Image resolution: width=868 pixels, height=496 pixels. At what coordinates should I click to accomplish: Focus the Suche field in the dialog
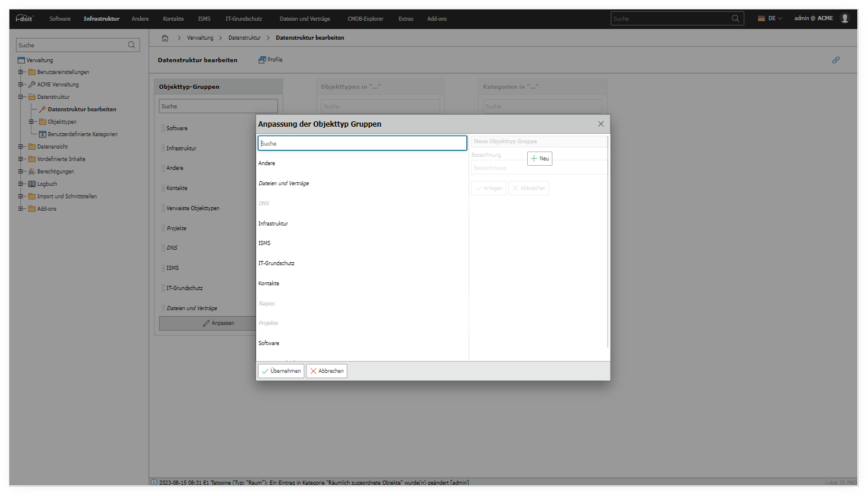pos(362,143)
